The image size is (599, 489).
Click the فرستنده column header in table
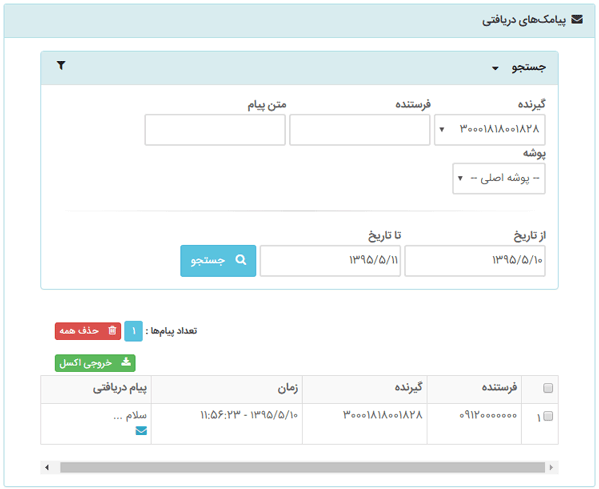[x=499, y=387]
